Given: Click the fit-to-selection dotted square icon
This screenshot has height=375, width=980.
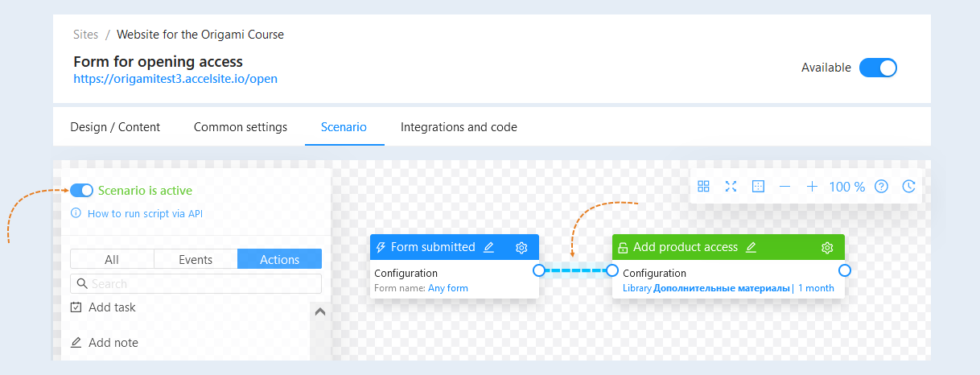Looking at the screenshot, I should [x=758, y=187].
